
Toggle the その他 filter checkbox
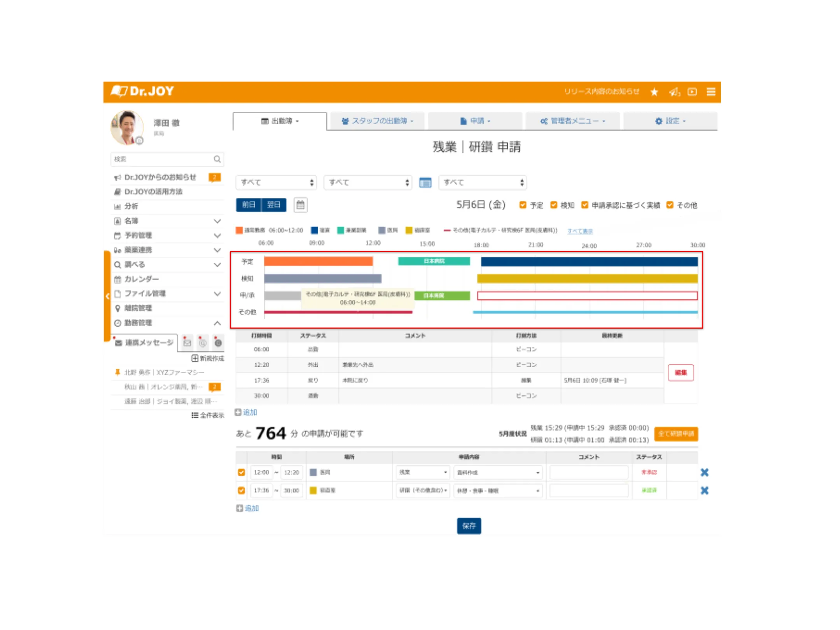click(670, 205)
